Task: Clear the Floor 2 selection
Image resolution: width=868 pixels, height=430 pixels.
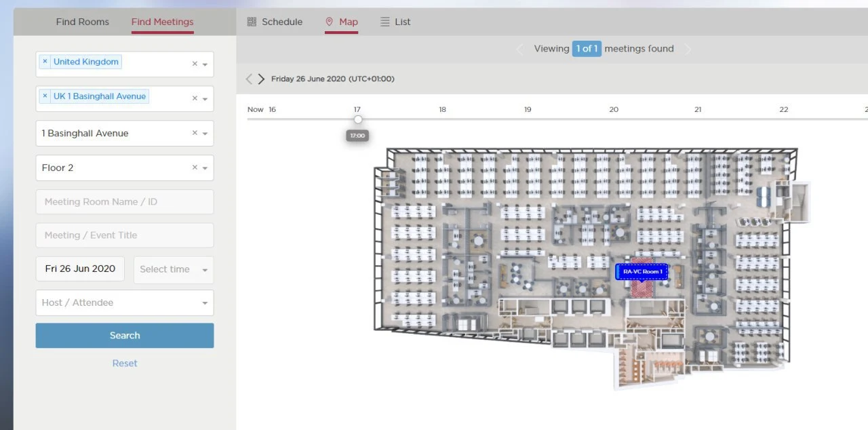Action: pos(195,168)
